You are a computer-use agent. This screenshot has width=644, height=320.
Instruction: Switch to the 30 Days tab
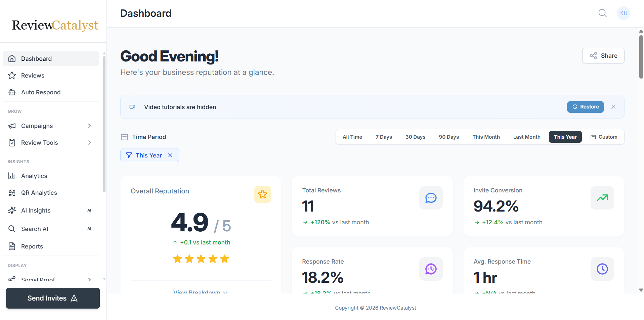click(415, 137)
